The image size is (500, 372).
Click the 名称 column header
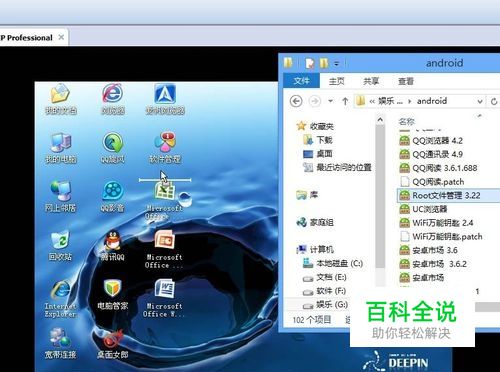point(407,122)
